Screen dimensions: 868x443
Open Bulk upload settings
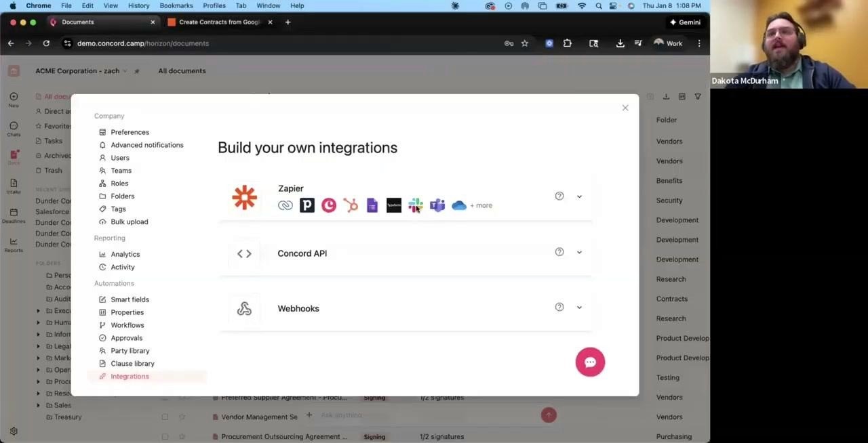129,222
